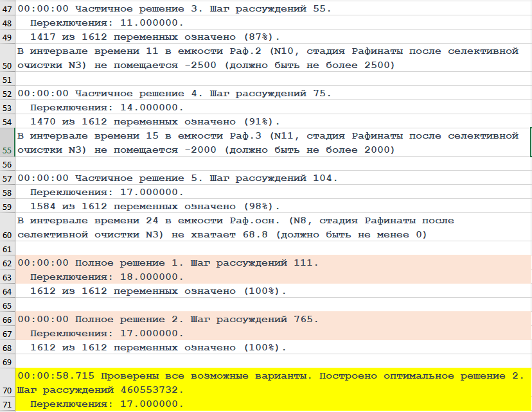This screenshot has width=532, height=412.
Task: Click the pink cell 'Переключения: 18.000000'
Action: [107, 277]
